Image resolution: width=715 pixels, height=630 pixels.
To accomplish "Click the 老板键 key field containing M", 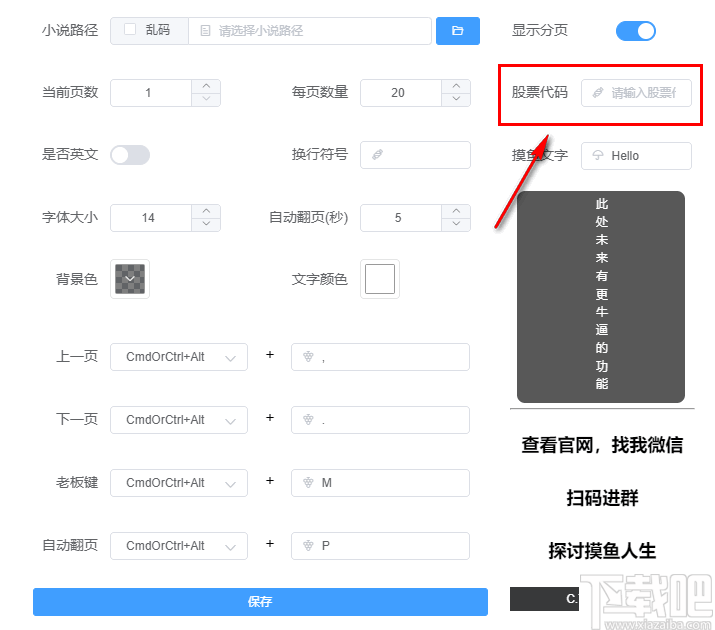I will tap(380, 483).
